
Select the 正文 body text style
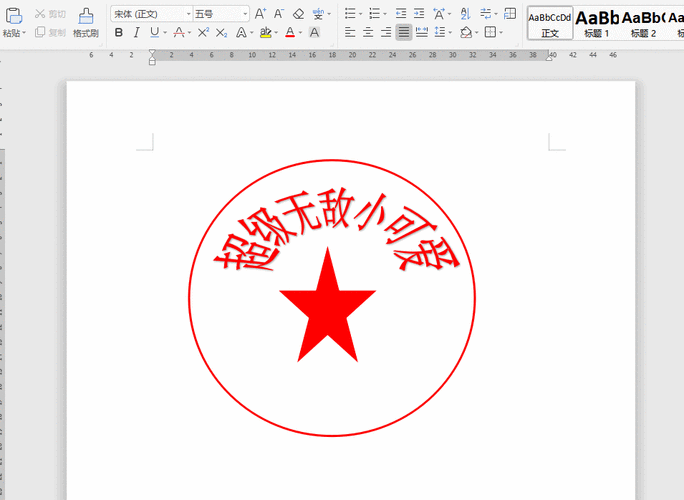(550, 23)
